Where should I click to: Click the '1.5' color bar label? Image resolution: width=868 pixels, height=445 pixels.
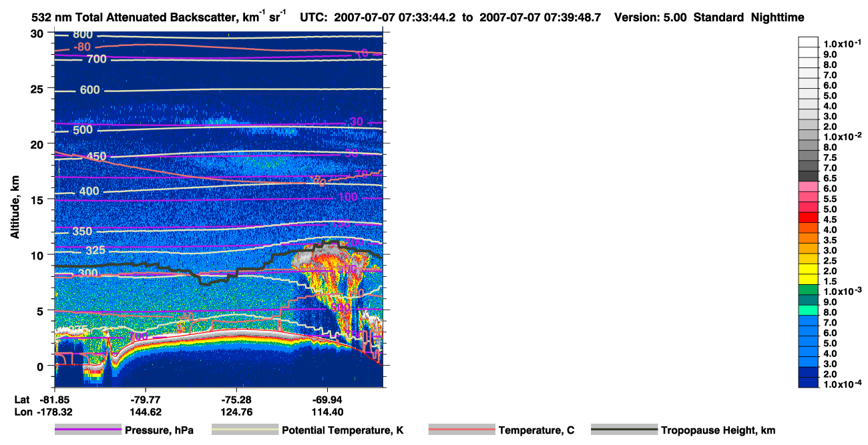pyautogui.click(x=831, y=282)
